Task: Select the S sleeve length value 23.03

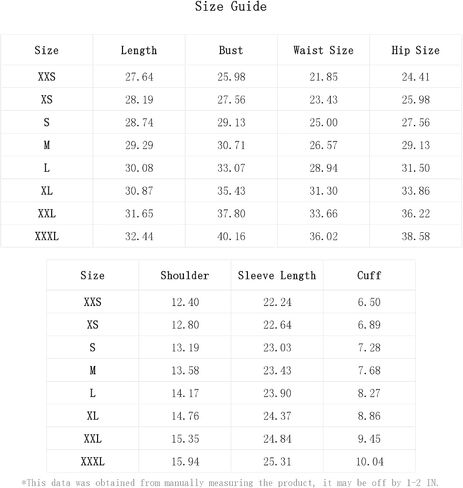Action: tap(277, 348)
